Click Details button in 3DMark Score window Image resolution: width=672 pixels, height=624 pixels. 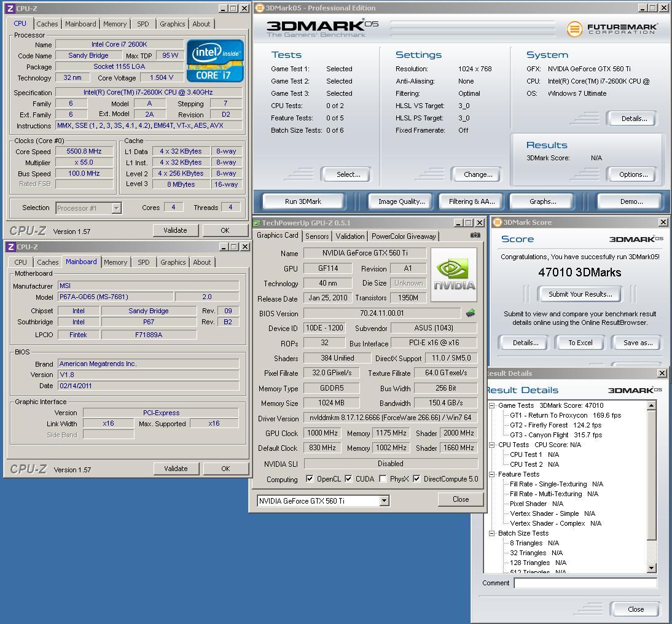[x=525, y=343]
